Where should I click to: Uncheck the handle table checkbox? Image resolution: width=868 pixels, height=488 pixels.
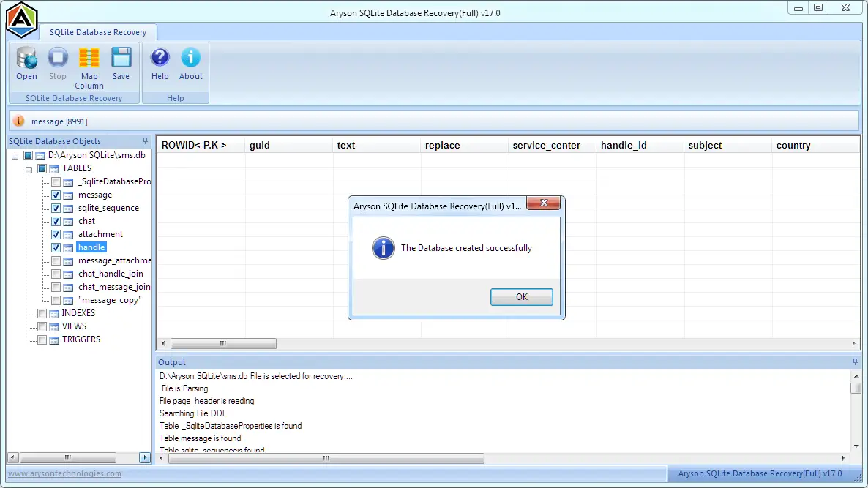56,248
